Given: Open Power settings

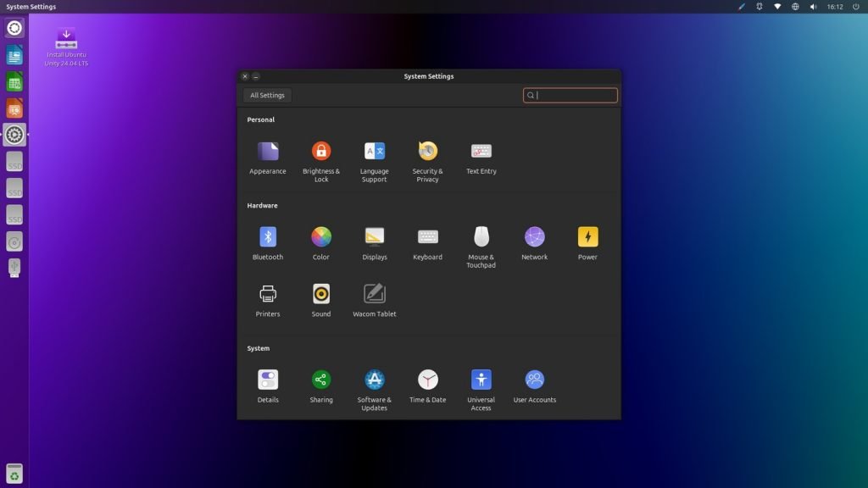Looking at the screenshot, I should (587, 236).
